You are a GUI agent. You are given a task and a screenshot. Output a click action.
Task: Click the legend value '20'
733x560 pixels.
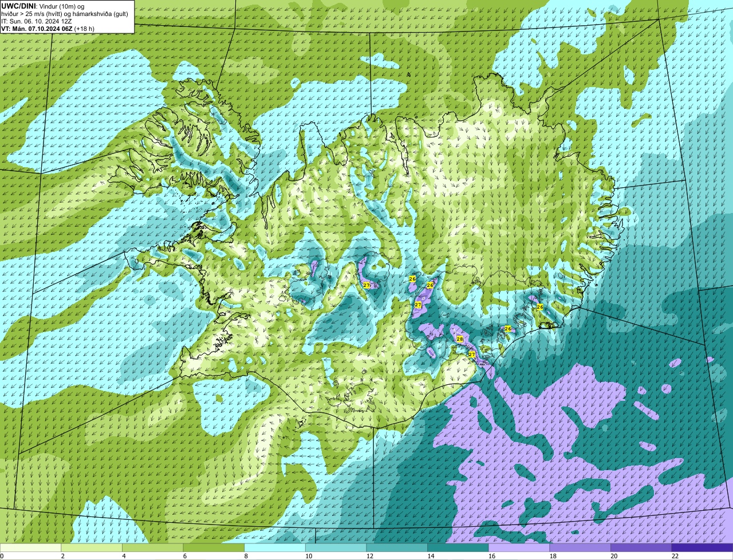614,556
